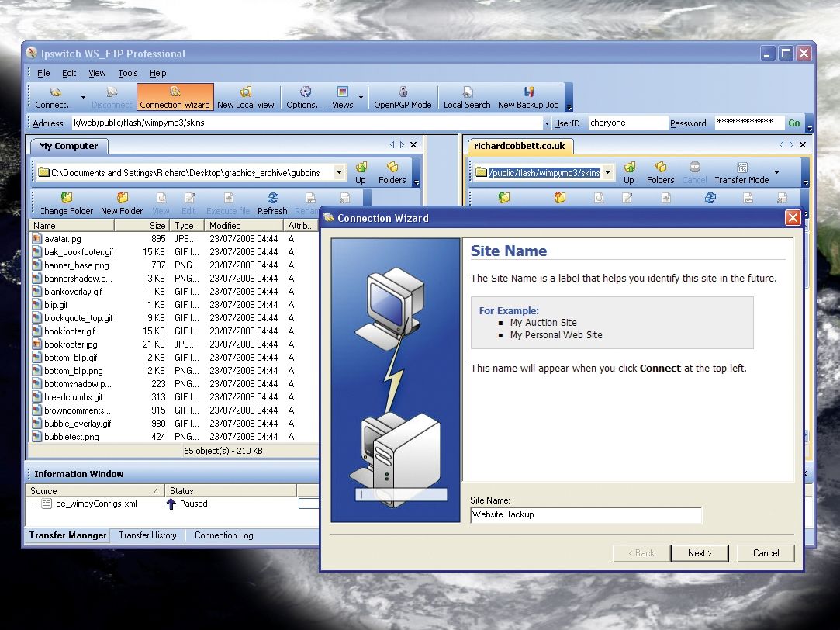The height and width of the screenshot is (630, 840).
Task: Refresh the local file list
Action: [x=272, y=203]
